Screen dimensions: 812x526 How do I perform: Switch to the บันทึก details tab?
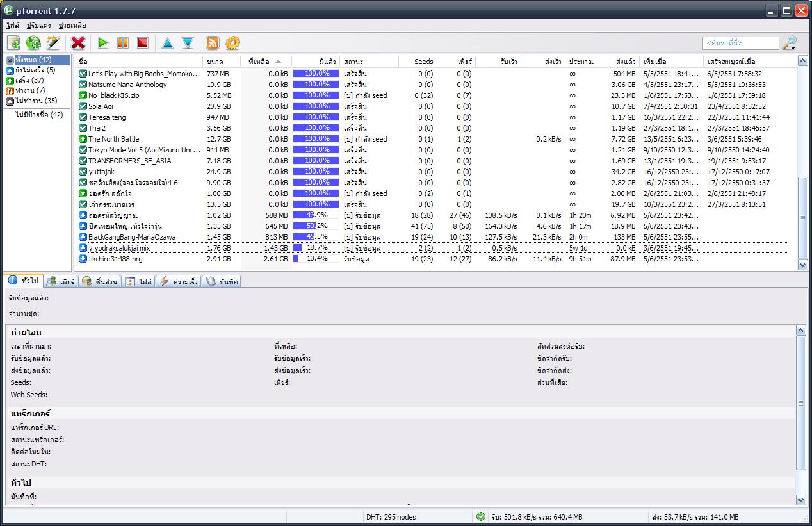222,281
